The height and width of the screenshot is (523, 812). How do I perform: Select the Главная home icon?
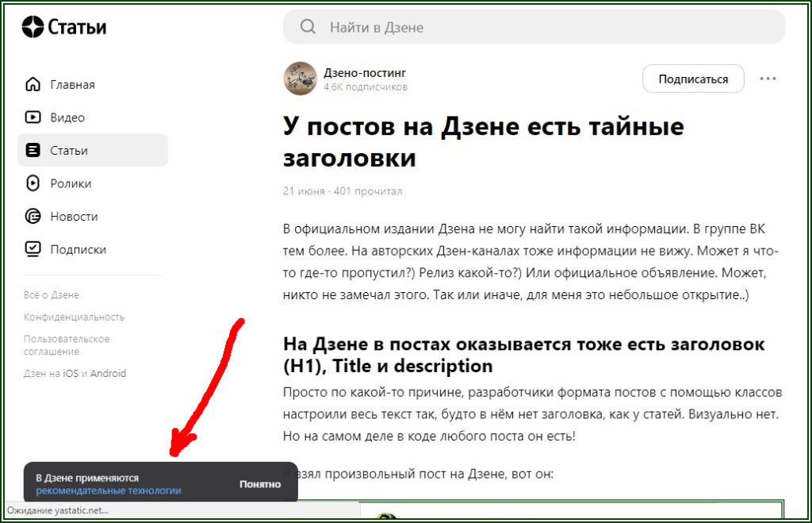pyautogui.click(x=33, y=83)
